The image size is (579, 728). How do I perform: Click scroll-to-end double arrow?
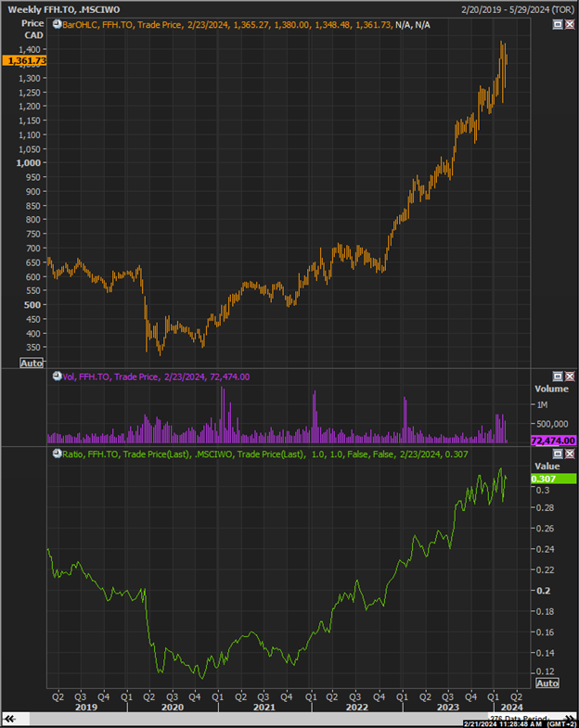[x=569, y=718]
